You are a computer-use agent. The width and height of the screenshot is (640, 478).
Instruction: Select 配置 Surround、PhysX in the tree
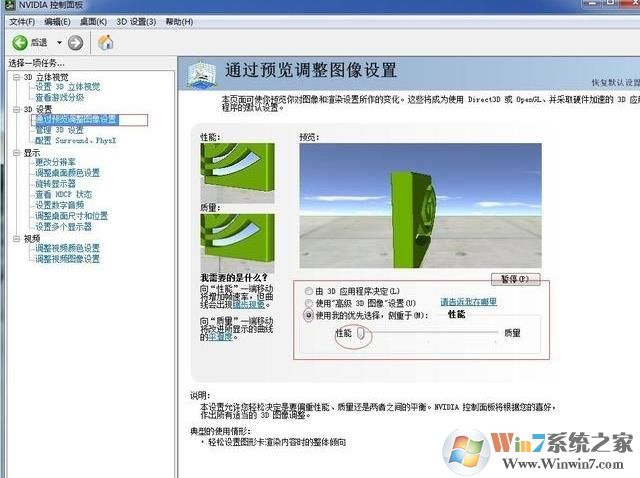click(x=76, y=140)
